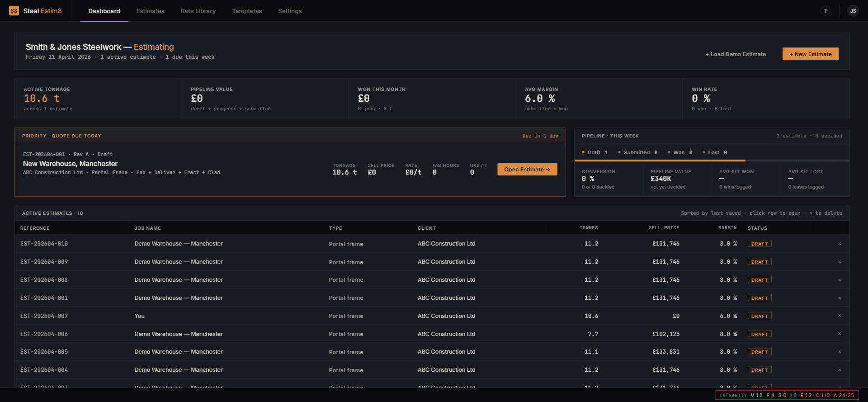Delete estimate EST-202604-001 with its × icon

pos(840,298)
